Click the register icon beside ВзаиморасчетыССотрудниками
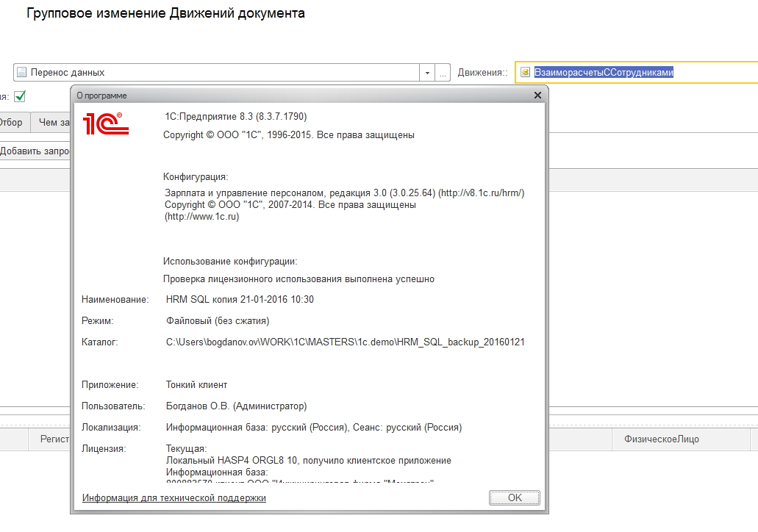758x532 pixels. click(525, 73)
